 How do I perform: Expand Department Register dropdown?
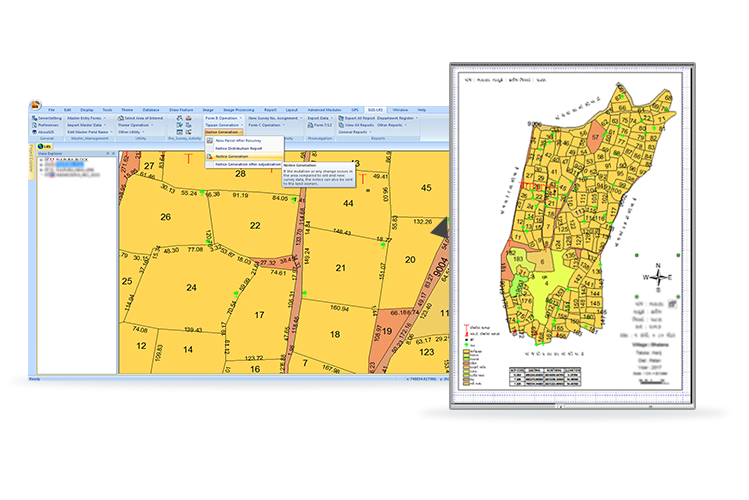pyautogui.click(x=397, y=118)
